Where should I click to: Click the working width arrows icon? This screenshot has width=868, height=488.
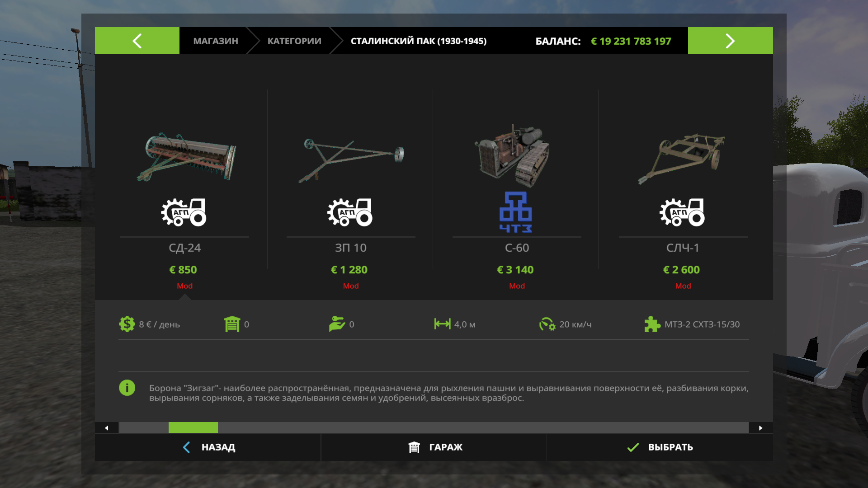(442, 324)
